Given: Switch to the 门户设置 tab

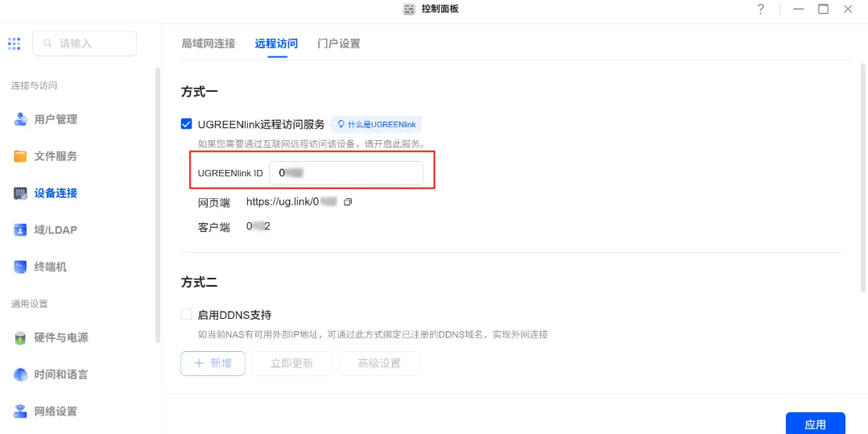Looking at the screenshot, I should tap(338, 43).
